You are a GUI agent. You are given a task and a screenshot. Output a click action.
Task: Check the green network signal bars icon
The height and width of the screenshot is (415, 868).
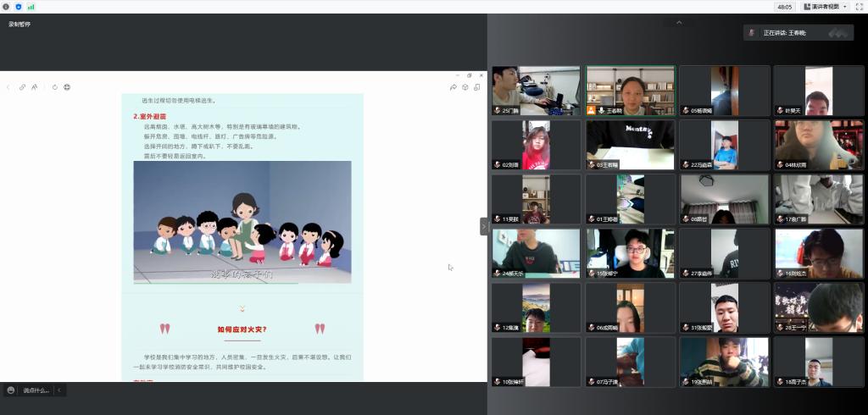click(x=31, y=6)
